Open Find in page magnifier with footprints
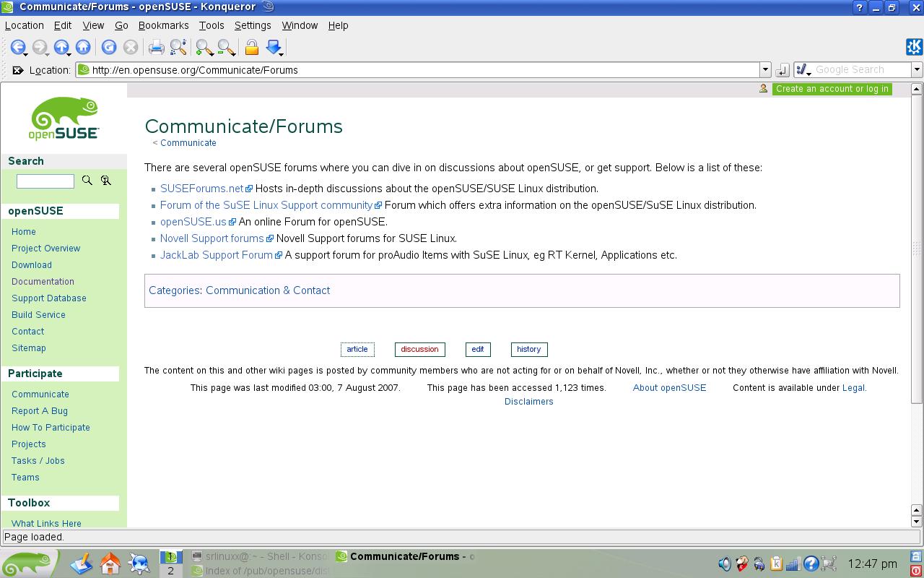Viewport: 924px width, 578px height. [178, 47]
